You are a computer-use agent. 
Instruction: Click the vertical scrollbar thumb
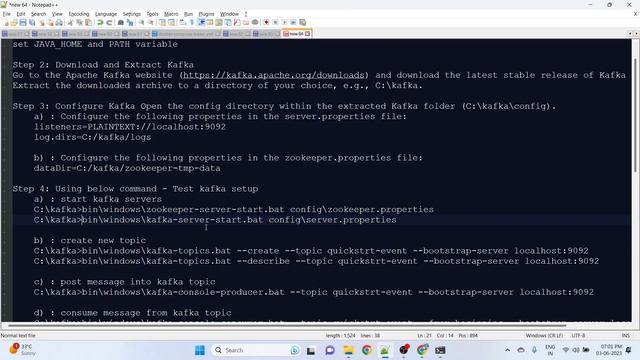(635, 115)
